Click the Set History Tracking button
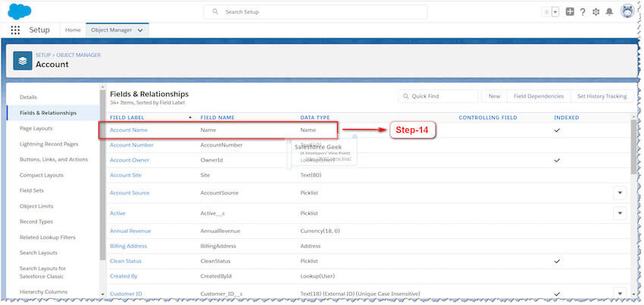644x305 pixels. [x=602, y=96]
